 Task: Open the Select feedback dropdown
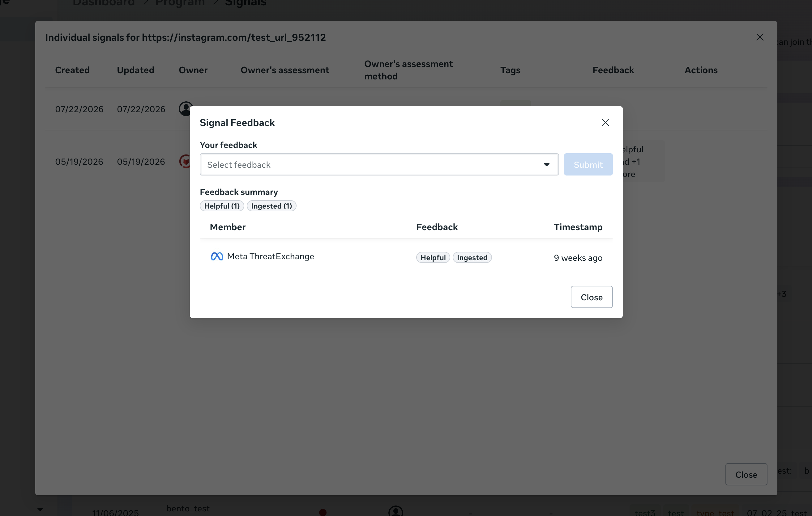point(379,164)
